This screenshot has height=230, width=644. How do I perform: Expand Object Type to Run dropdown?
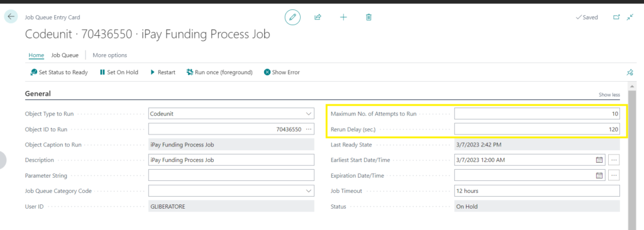(x=308, y=114)
